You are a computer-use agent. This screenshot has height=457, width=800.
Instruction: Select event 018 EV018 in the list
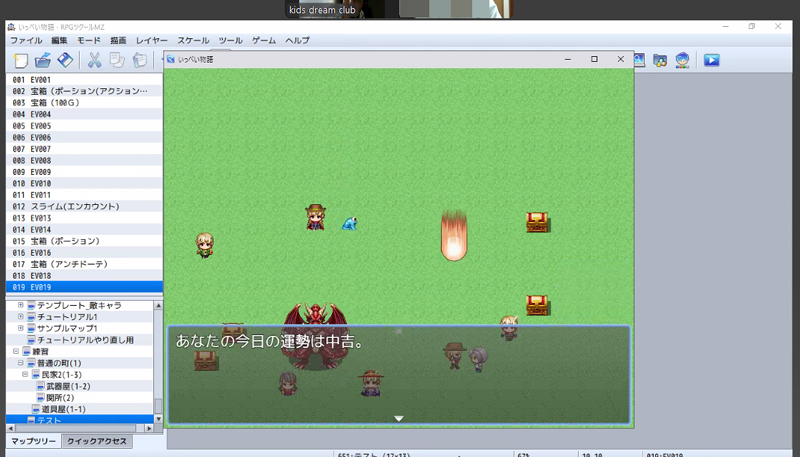[x=84, y=275]
